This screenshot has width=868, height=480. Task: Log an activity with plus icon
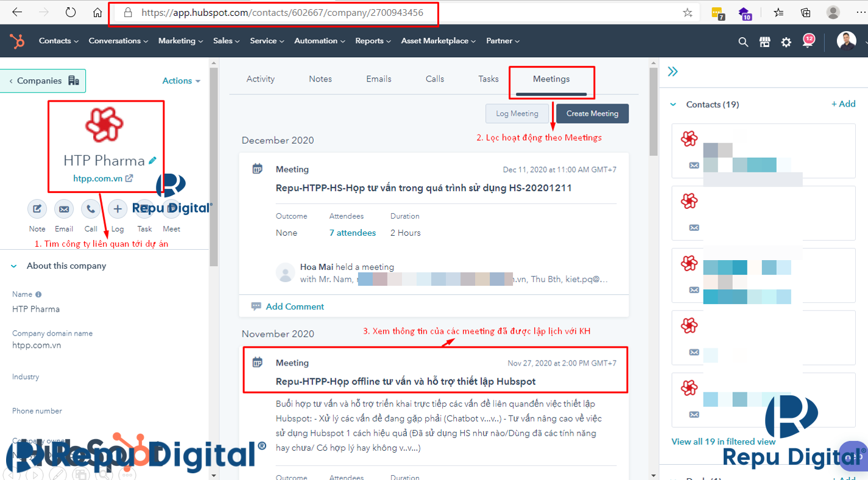click(x=118, y=209)
